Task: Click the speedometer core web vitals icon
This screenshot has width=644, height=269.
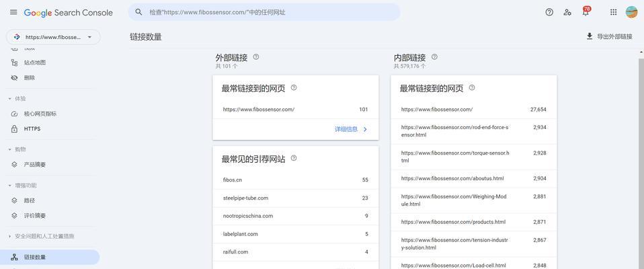Action: [x=14, y=114]
